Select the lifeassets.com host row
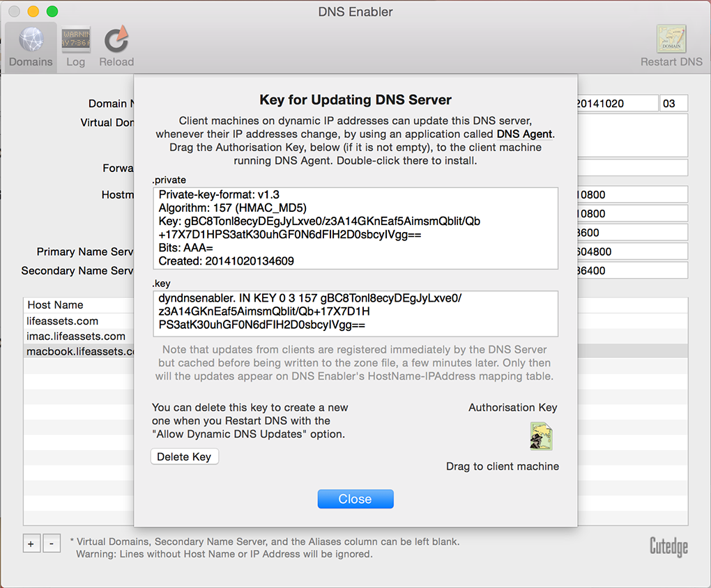 [x=63, y=321]
